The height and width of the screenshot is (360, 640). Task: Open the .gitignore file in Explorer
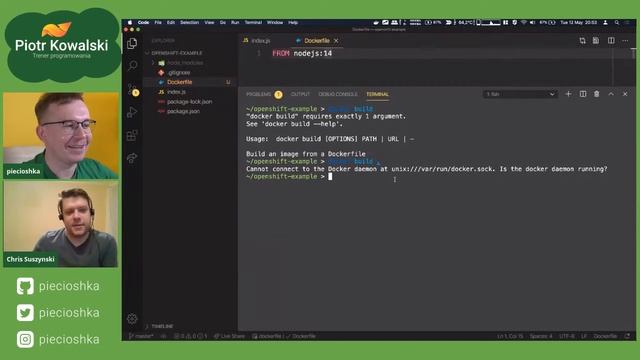178,73
